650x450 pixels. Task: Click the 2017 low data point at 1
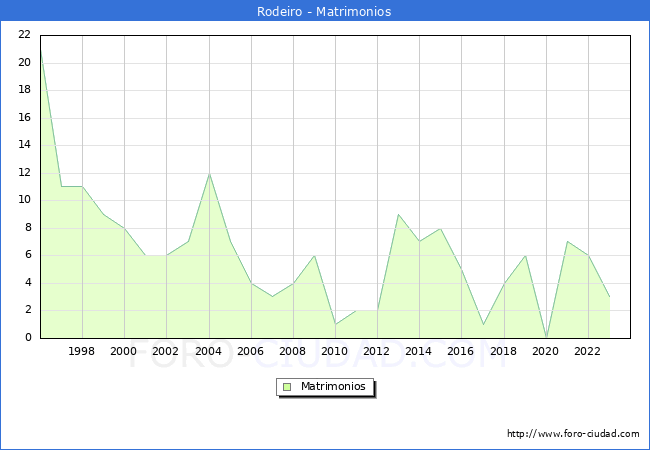[x=483, y=324]
